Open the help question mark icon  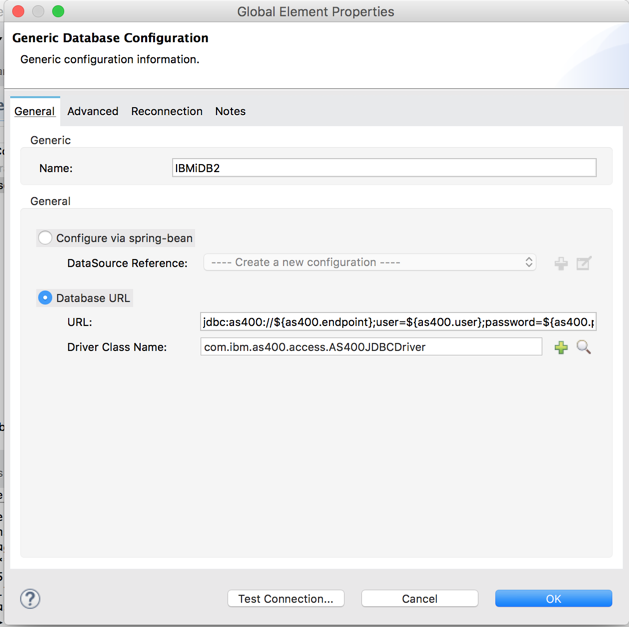30,599
